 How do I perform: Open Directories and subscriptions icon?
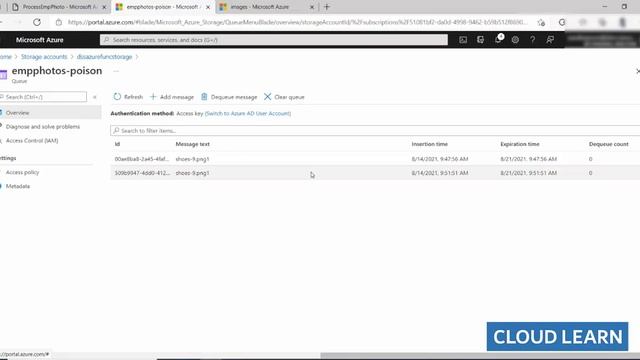[x=480, y=40]
